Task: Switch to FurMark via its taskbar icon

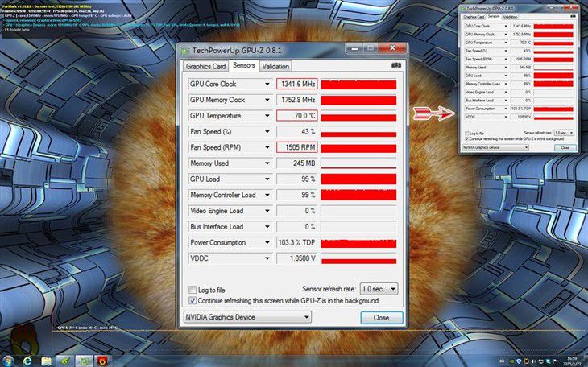Action: 102,361
